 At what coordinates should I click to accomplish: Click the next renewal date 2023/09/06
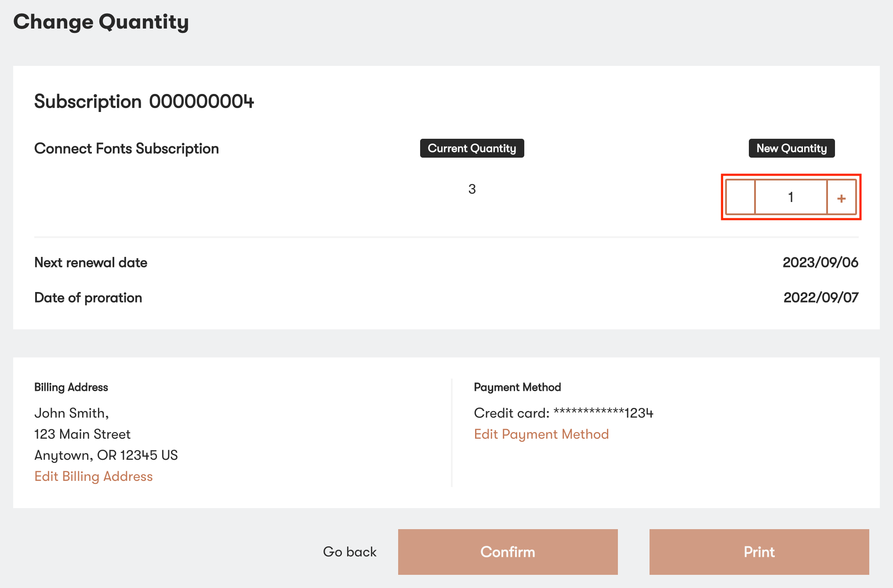click(820, 262)
